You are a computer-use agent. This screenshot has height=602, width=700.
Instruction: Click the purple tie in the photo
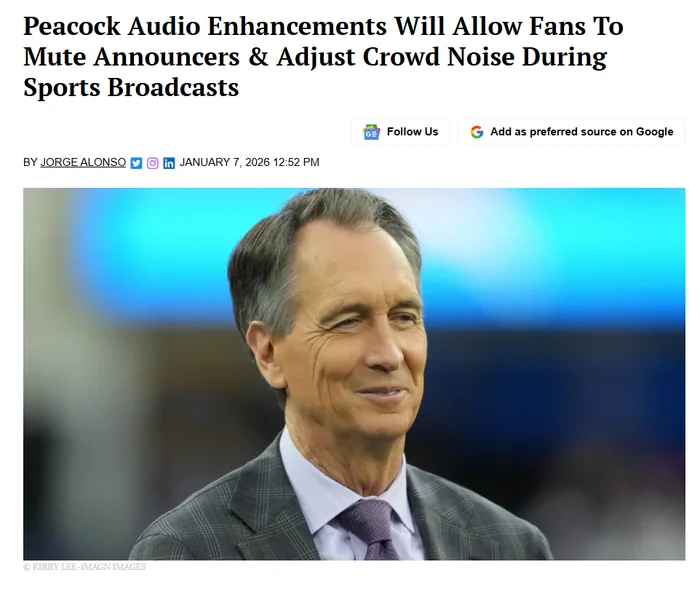click(x=371, y=530)
